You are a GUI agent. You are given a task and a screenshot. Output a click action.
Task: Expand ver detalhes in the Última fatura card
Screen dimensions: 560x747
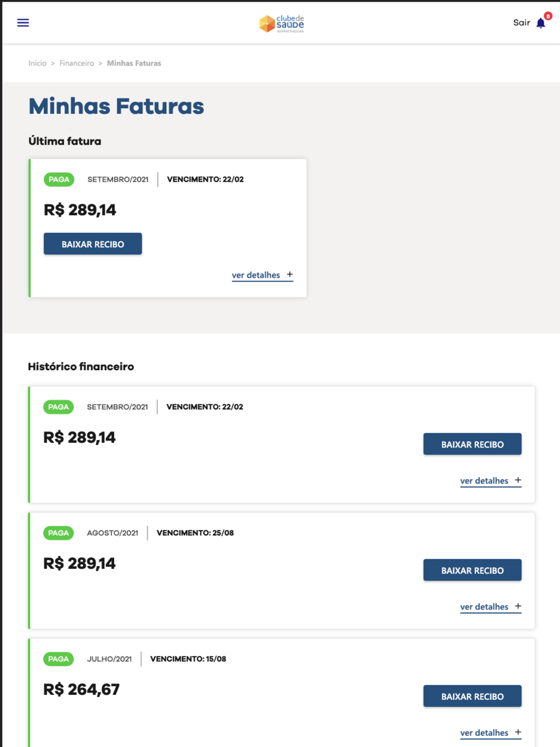click(x=262, y=275)
